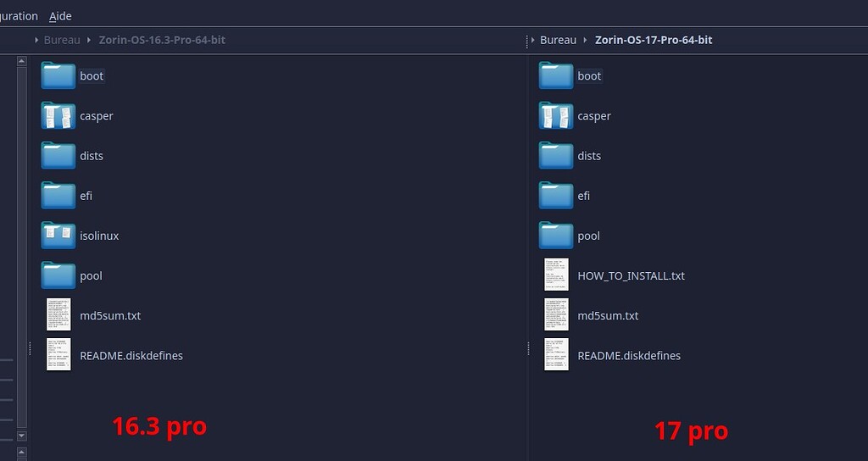Select "efi" name in 16.3 pane
Image resolution: width=868 pixels, height=461 pixels.
[86, 196]
